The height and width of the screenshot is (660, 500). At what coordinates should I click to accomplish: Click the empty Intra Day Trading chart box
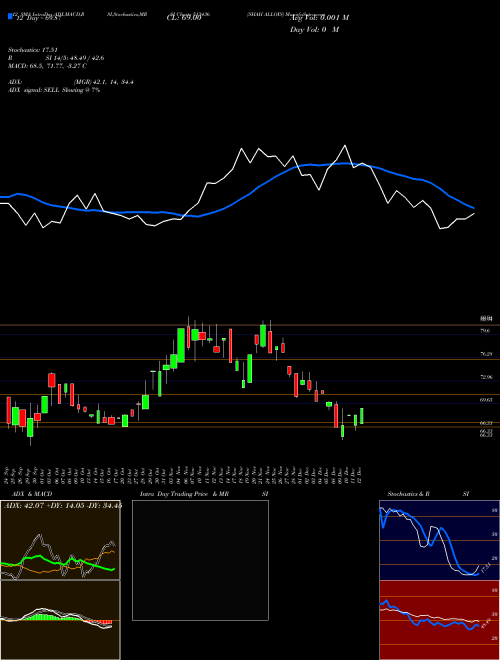(x=200, y=560)
